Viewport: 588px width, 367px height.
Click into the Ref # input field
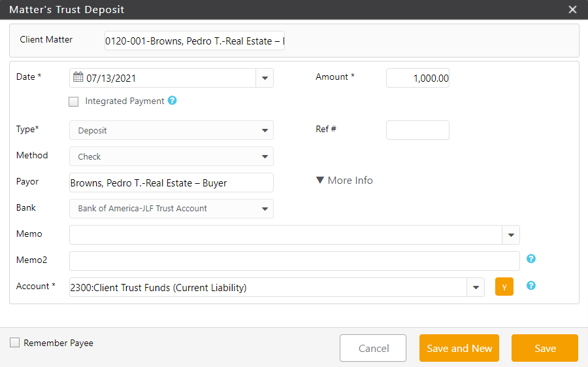tap(417, 130)
